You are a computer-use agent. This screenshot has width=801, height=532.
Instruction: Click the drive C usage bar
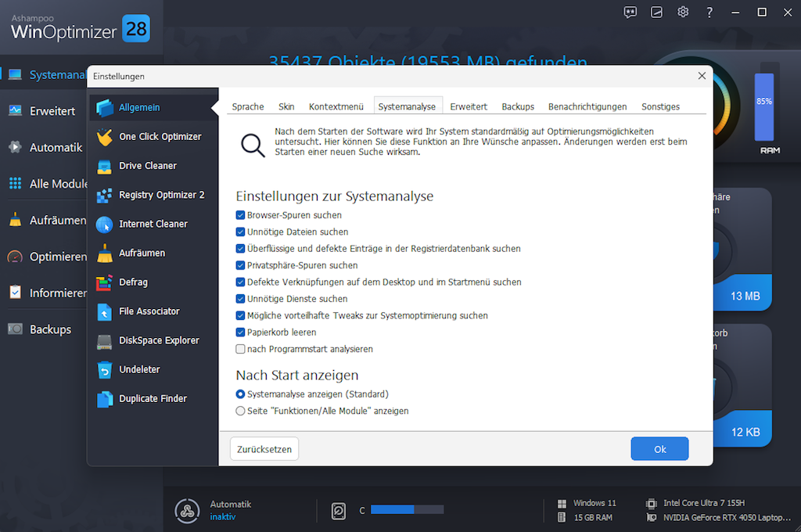(407, 510)
